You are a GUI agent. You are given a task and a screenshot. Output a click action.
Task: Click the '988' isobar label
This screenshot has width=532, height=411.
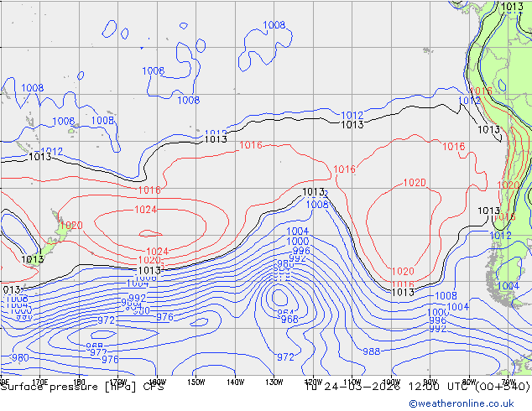click(x=372, y=351)
